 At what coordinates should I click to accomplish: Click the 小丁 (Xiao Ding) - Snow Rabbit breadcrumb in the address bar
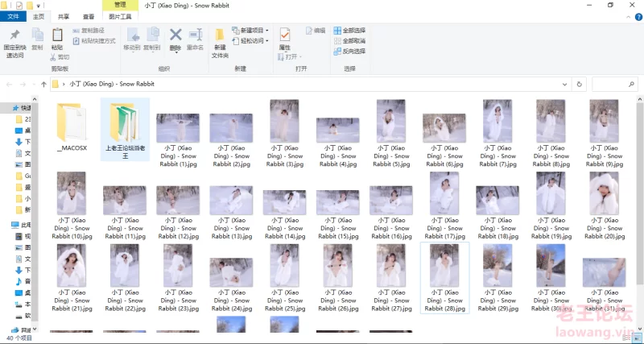(112, 84)
